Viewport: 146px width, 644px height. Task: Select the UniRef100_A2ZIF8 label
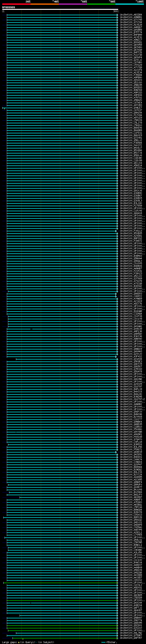click(131, 70)
